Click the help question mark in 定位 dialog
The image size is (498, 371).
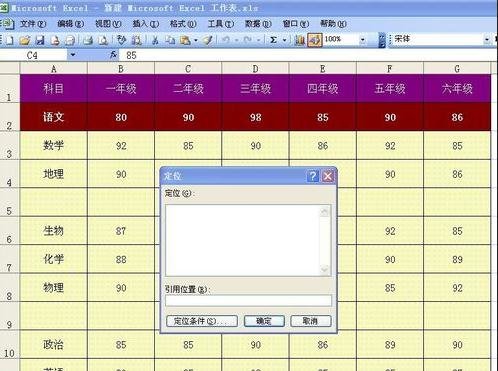[313, 176]
